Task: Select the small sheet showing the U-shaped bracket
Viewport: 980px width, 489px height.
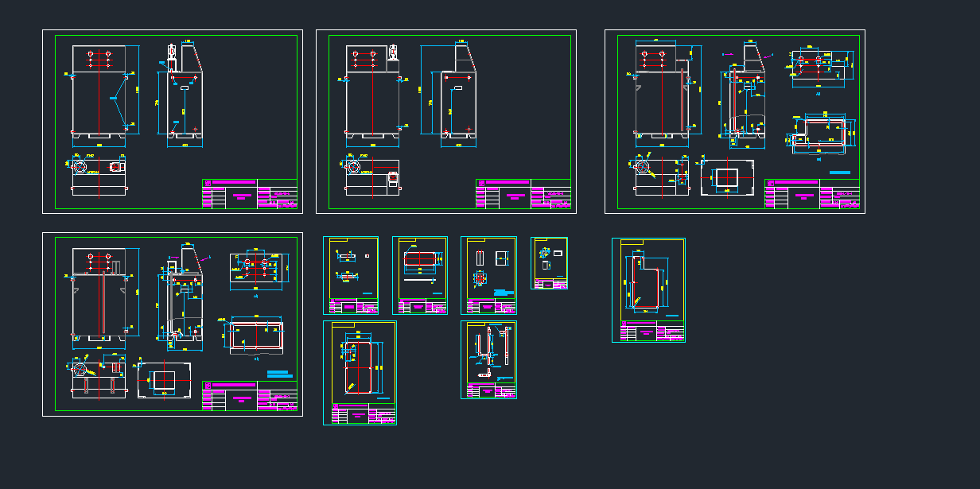Action: coord(488,359)
